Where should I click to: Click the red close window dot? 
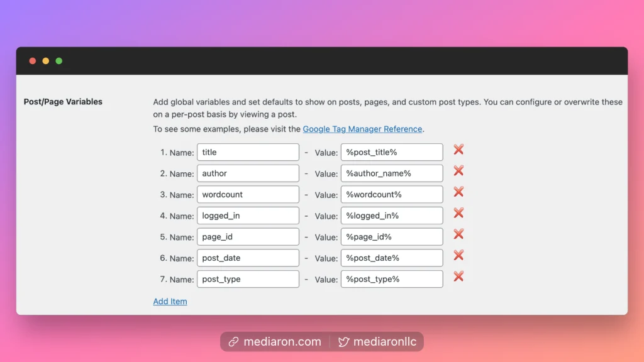click(33, 61)
